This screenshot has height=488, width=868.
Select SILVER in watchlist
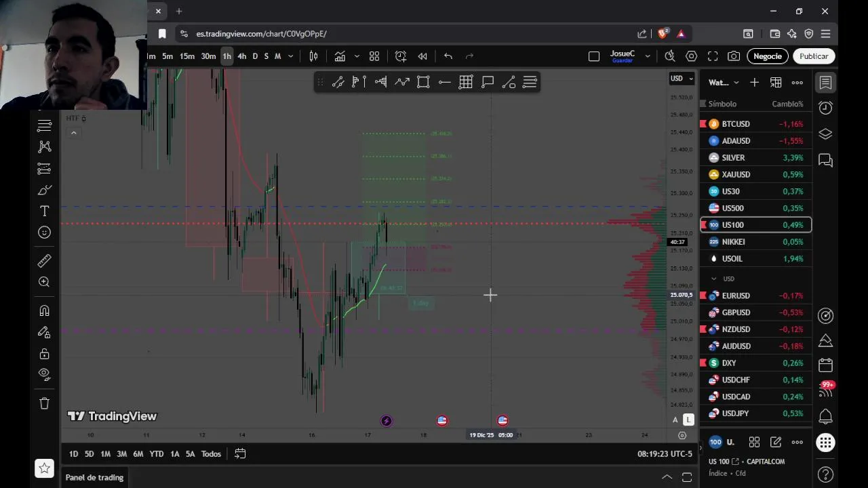755,157
